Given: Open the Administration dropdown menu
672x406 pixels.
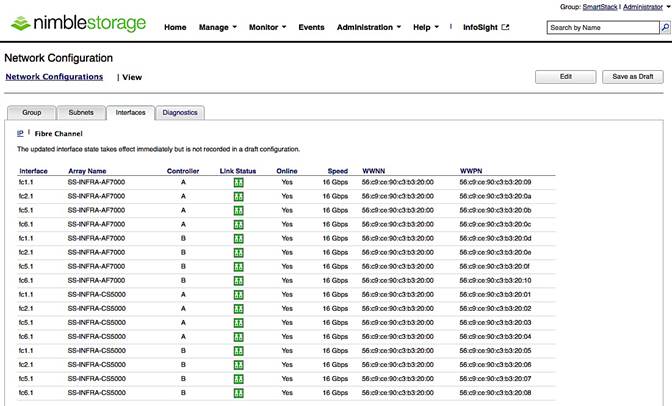Looking at the screenshot, I should coord(369,27).
